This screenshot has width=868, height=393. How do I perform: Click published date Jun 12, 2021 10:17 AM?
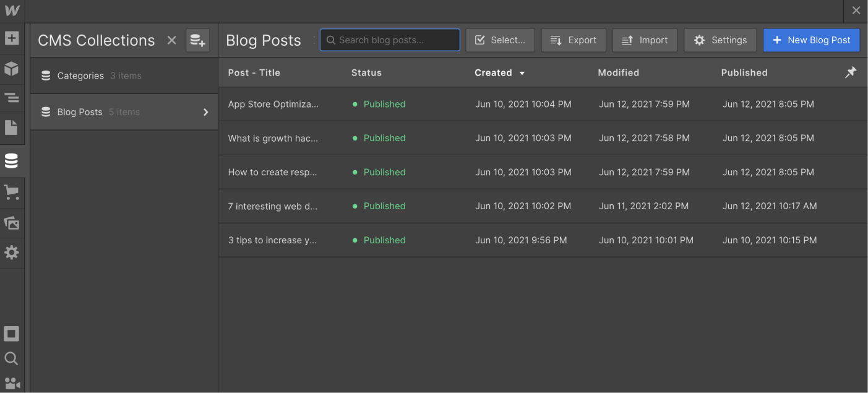coord(770,206)
